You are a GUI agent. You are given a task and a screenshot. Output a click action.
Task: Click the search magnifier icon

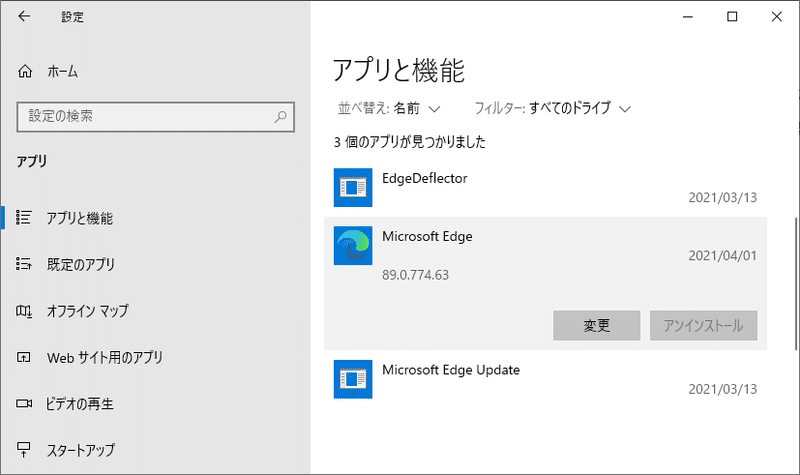coord(280,117)
